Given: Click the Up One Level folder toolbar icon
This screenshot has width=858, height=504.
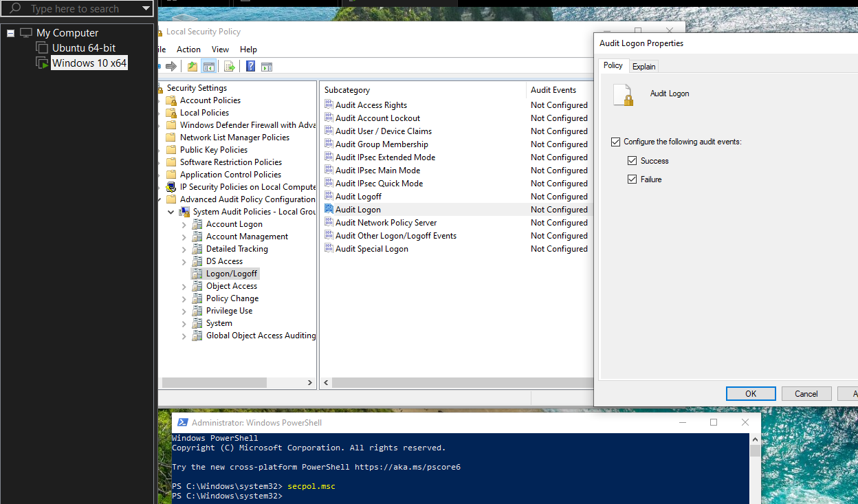Looking at the screenshot, I should pos(192,67).
